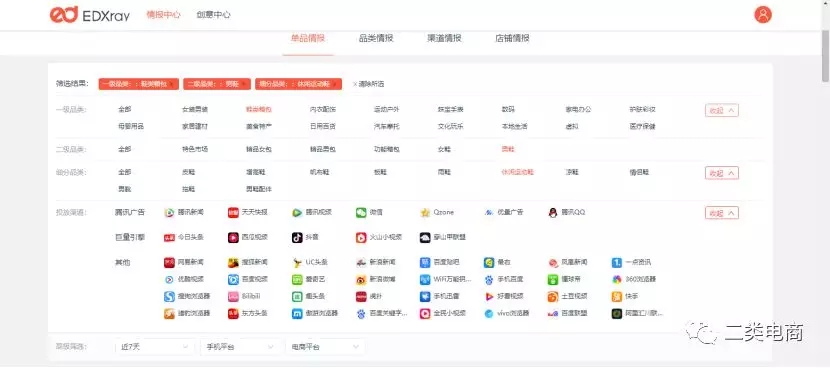This screenshot has height=368, width=830.
Task: Select the Bilibili channel icon
Action: pos(233,297)
